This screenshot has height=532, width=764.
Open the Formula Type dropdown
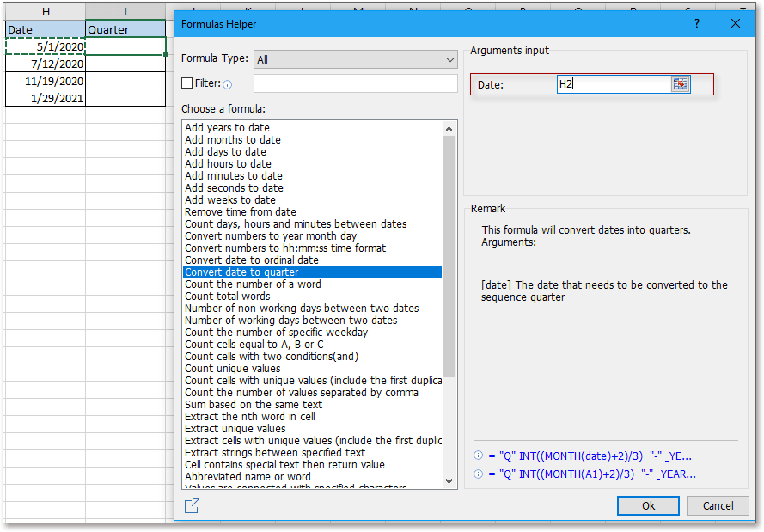(x=355, y=59)
